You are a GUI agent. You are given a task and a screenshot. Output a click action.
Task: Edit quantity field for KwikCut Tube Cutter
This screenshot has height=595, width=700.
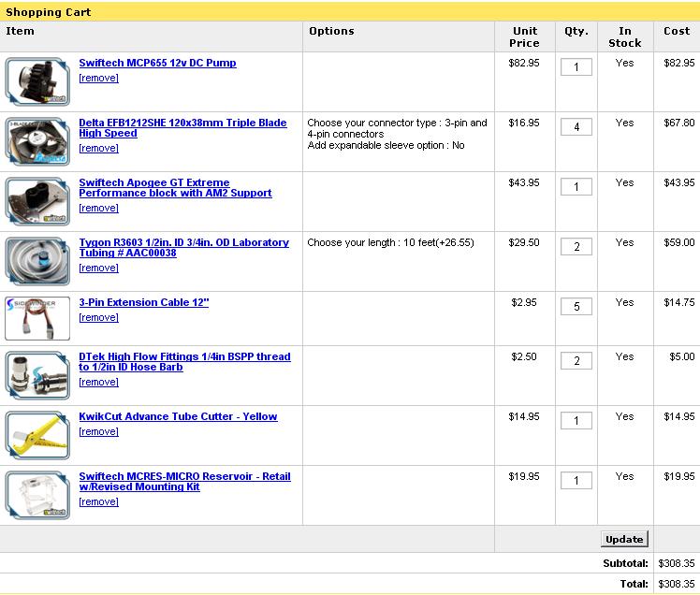576,420
